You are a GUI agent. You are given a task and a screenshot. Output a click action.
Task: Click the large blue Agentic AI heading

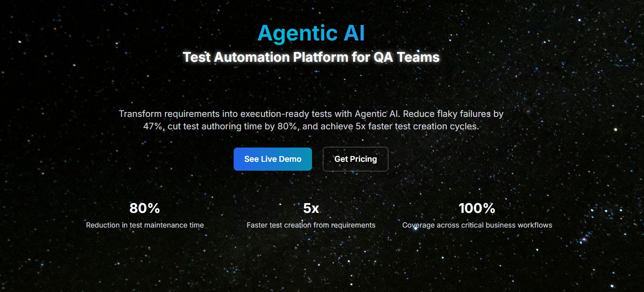tap(311, 33)
